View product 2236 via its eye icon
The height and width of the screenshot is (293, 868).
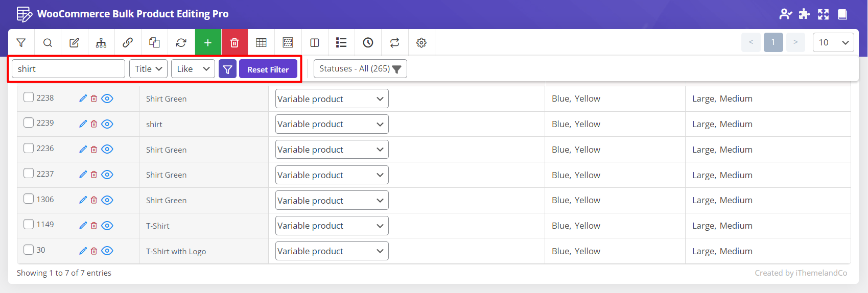click(107, 150)
